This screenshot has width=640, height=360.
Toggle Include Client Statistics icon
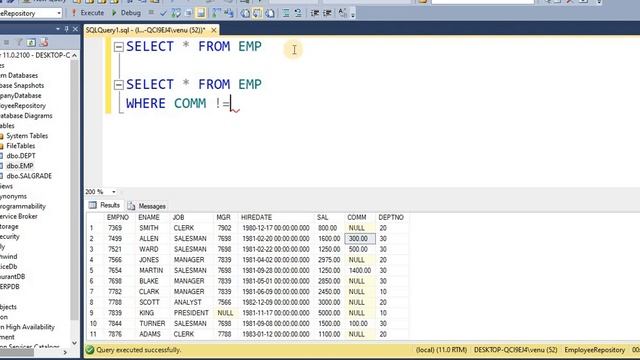[x=229, y=13]
